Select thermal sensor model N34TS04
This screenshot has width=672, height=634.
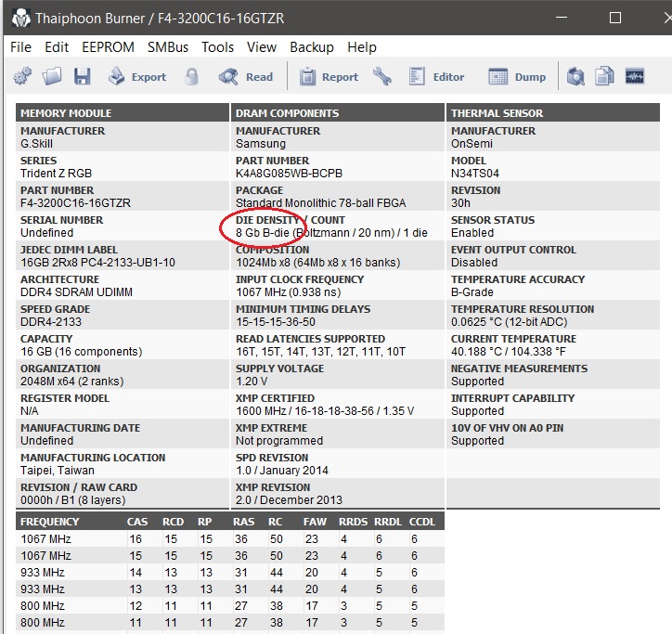[x=475, y=174]
